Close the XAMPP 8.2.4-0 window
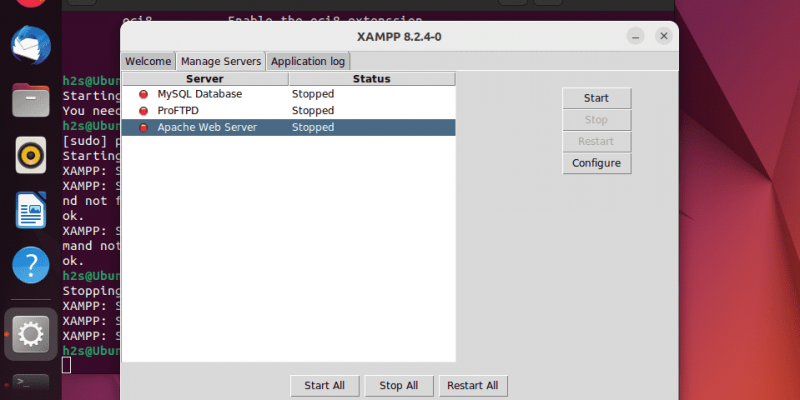Image resolution: width=800 pixels, height=400 pixels. click(x=664, y=36)
